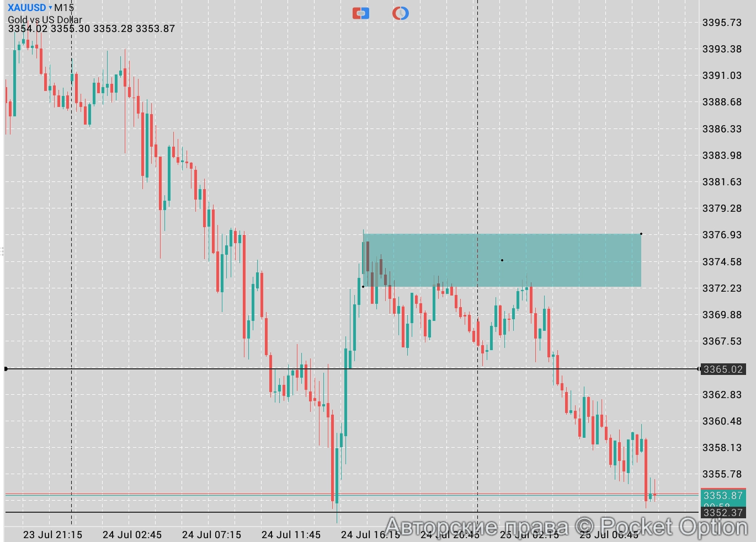Viewport: 756px width, 542px height.
Task: Click the M15 timeframe label
Action: pyautogui.click(x=64, y=8)
